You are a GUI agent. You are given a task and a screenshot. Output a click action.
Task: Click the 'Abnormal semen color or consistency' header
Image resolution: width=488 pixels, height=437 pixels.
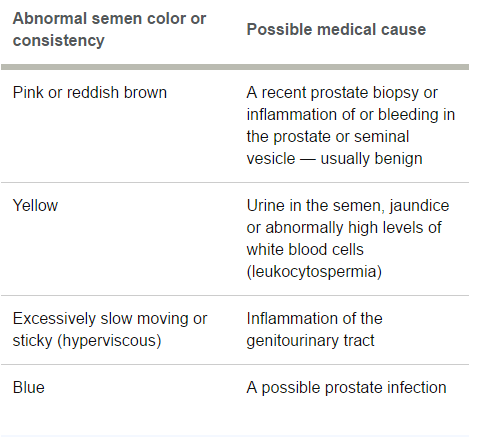click(109, 29)
